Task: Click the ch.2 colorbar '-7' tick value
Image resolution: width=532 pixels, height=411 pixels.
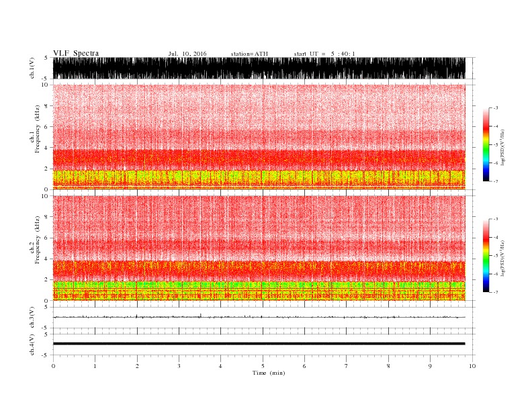Action: 495,292
